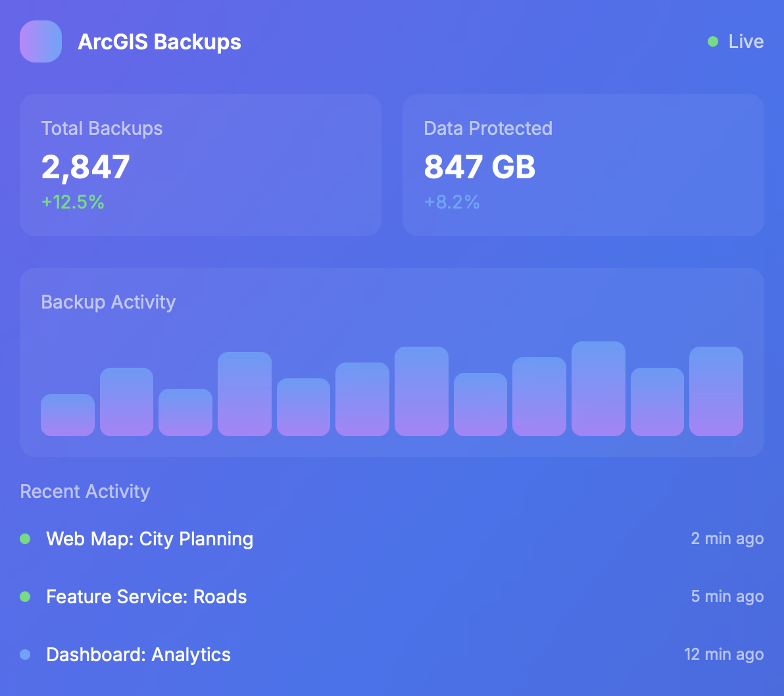Click the green Live status indicator dot

click(x=712, y=41)
